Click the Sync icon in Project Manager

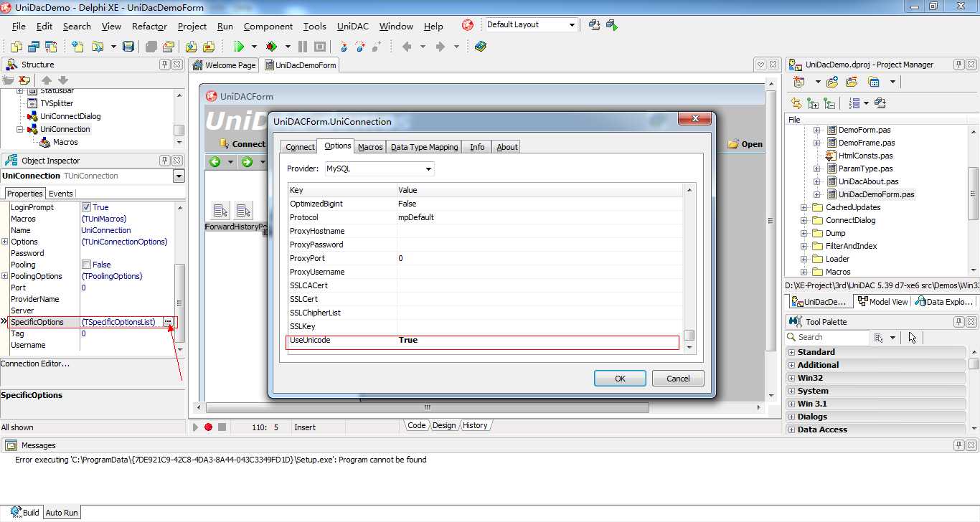coord(796,103)
